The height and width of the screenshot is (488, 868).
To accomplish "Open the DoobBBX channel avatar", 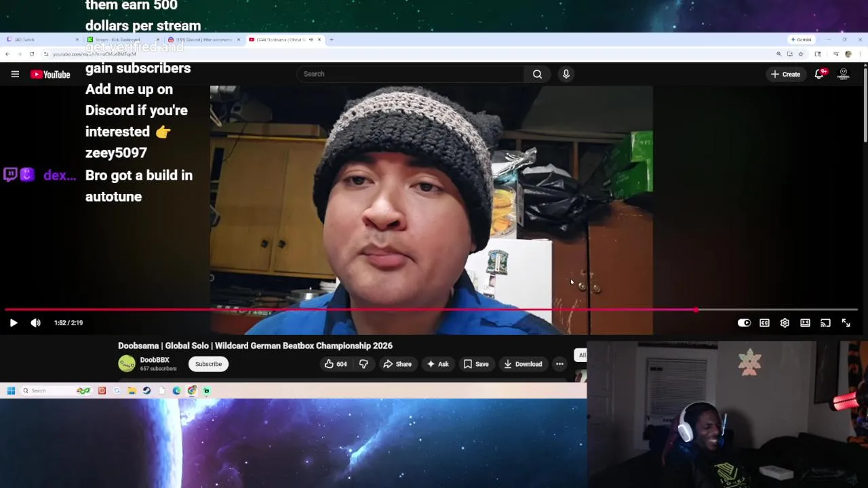I will [127, 364].
